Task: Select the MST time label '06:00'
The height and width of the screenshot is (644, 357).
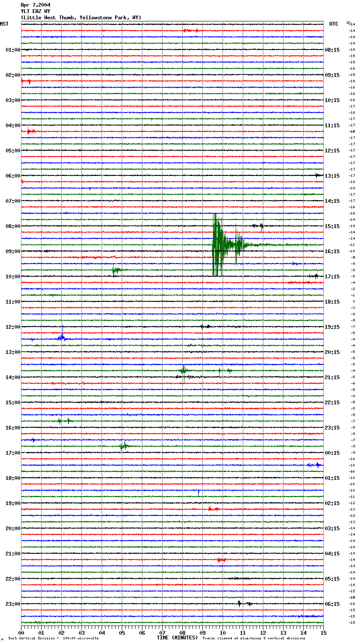Action: pos(13,176)
